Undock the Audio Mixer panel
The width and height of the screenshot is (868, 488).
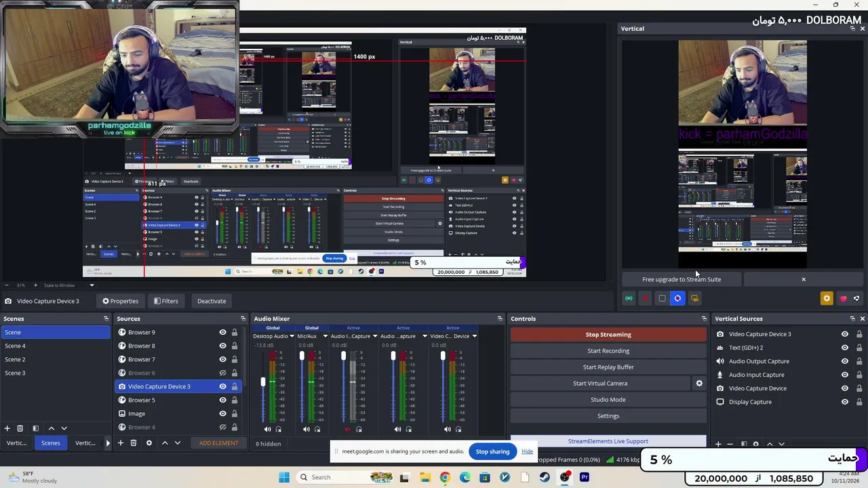[500, 319]
